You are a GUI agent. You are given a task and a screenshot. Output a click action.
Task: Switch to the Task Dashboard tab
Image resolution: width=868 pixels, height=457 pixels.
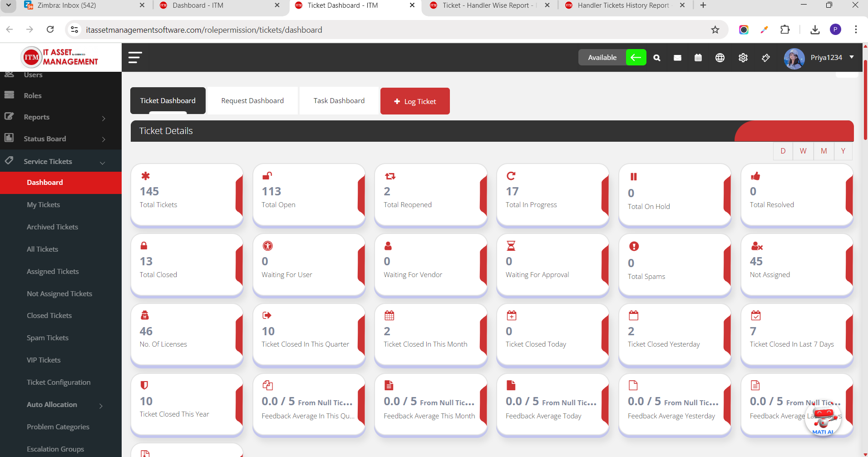(338, 100)
